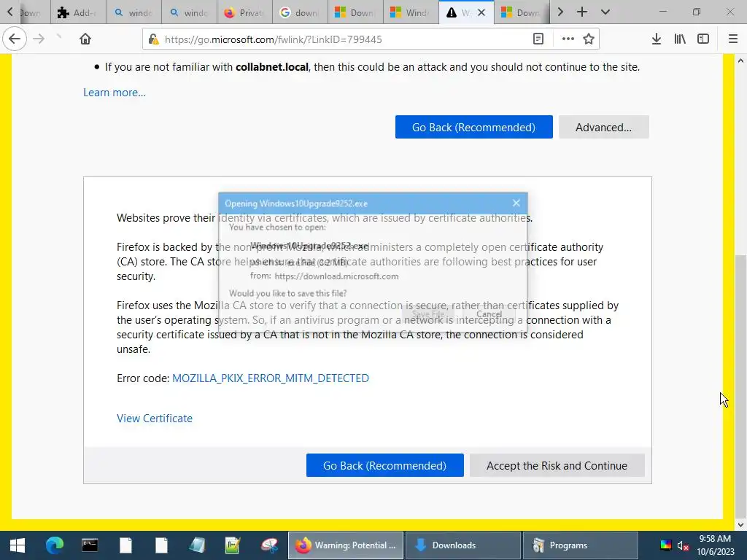Show sidebars icon in toolbar
Image resolution: width=747 pixels, height=560 pixels.
703,39
